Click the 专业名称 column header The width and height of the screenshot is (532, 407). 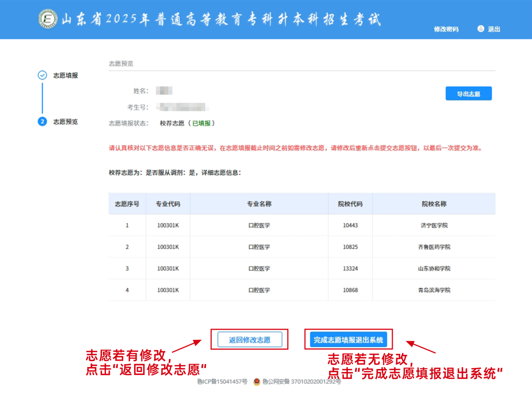tap(258, 203)
